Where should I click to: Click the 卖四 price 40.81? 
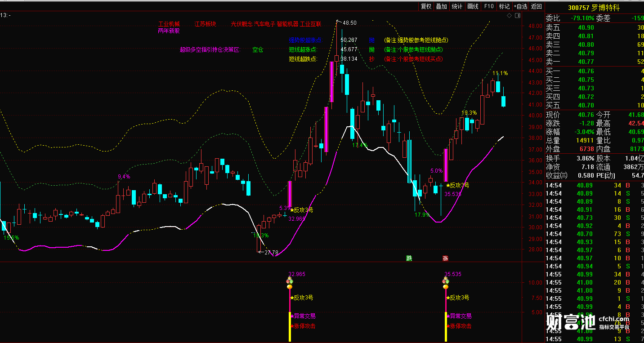pos(585,36)
